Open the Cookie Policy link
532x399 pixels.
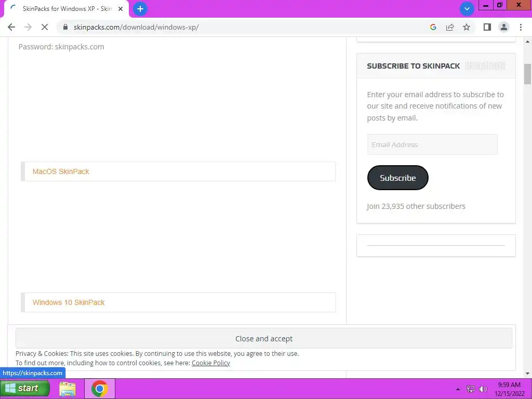(211, 363)
